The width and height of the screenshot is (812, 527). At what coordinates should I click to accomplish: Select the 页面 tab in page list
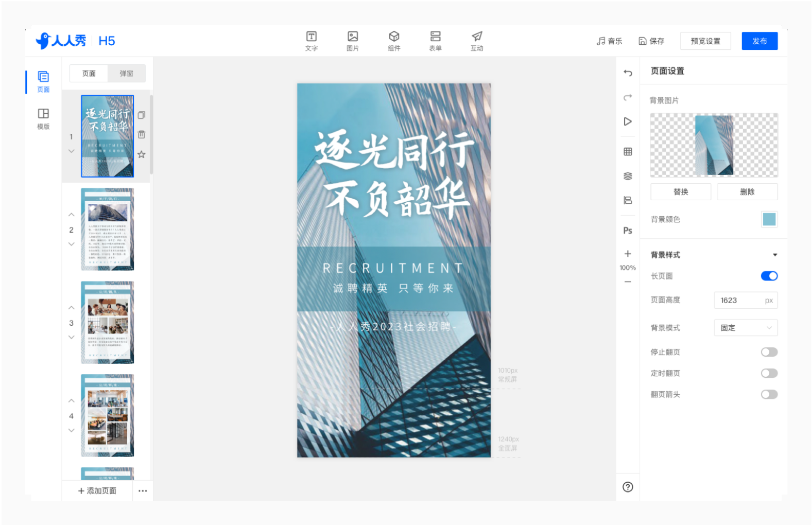(x=89, y=74)
